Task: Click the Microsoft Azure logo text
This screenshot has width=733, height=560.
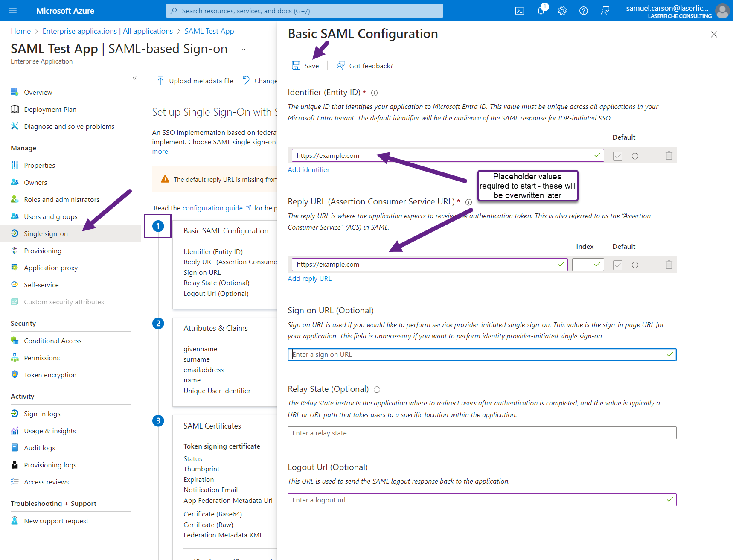Action: tap(65, 11)
